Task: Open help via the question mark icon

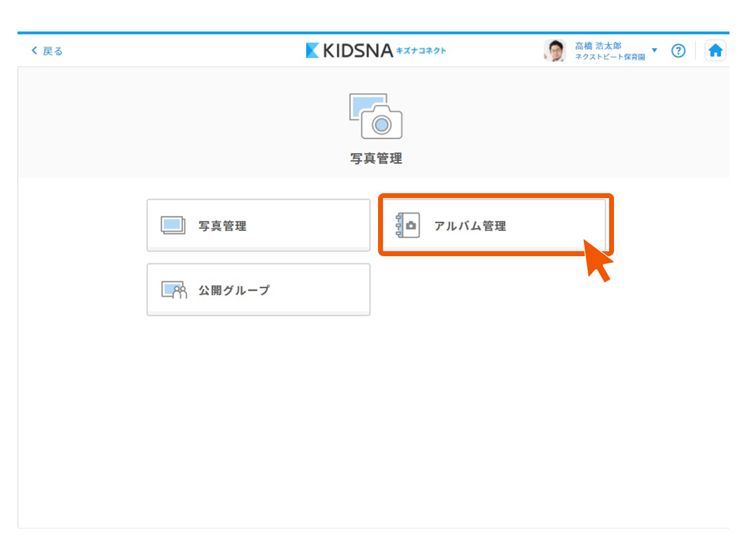Action: click(x=678, y=50)
